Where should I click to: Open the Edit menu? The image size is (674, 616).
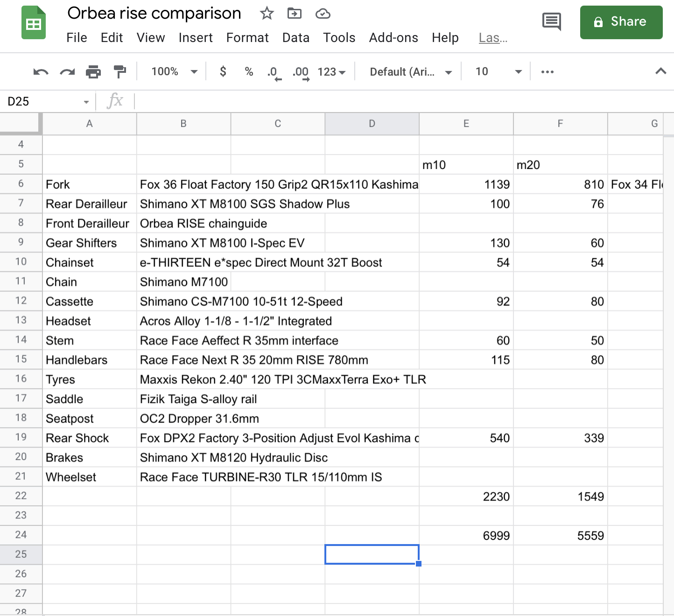[x=112, y=38]
